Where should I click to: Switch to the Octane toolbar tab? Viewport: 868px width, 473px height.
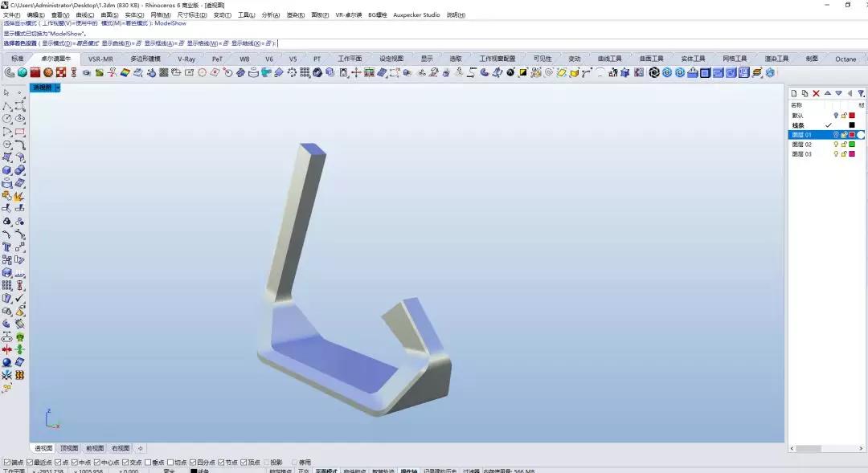click(x=845, y=59)
